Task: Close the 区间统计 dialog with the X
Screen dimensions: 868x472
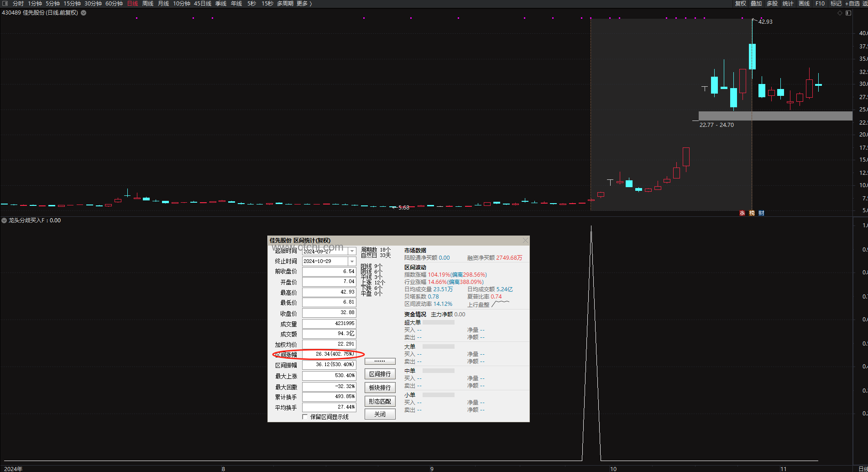Action: click(525, 241)
